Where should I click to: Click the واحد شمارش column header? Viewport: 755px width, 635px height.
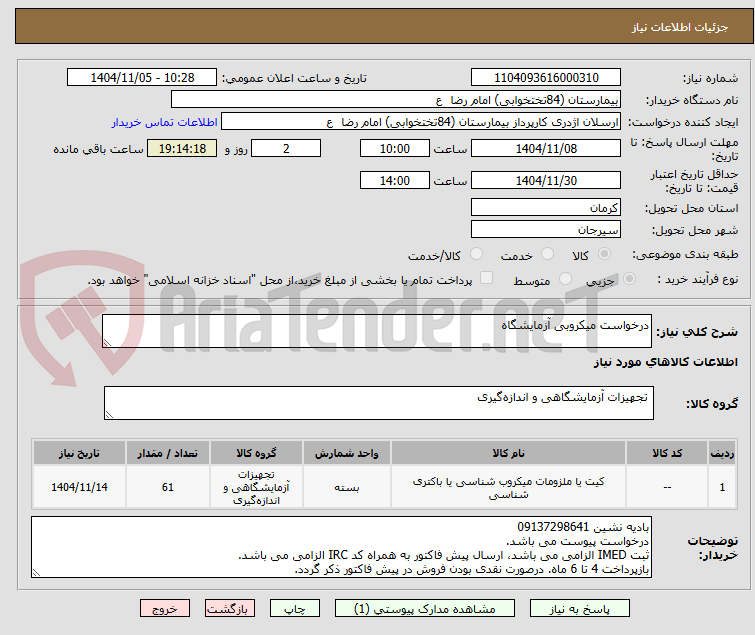347,453
